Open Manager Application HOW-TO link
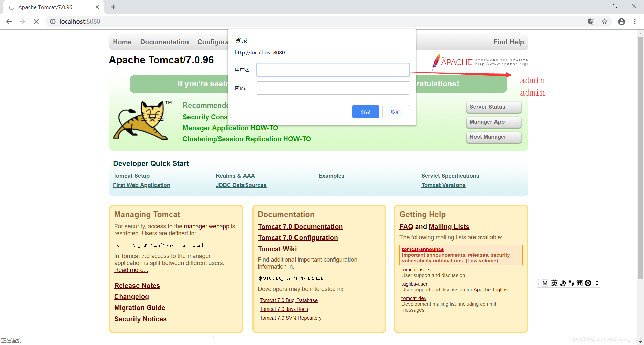The width and height of the screenshot is (644, 345). [230, 128]
